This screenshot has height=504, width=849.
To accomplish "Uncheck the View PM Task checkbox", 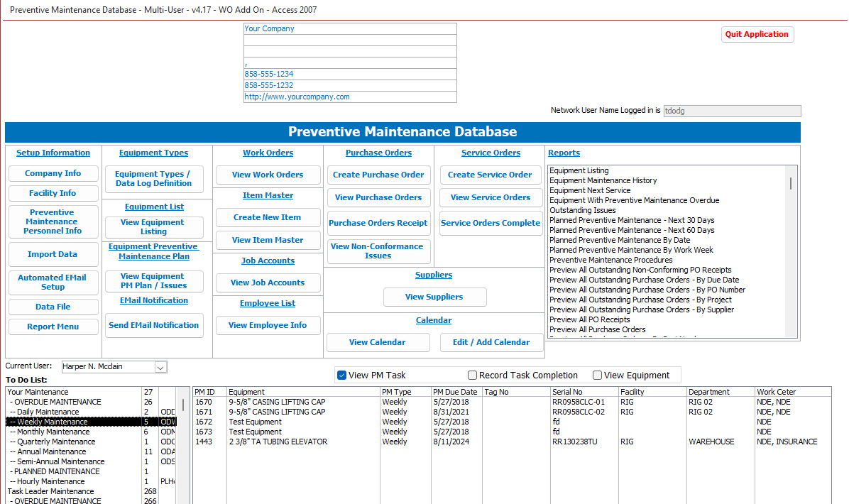I will tap(342, 375).
